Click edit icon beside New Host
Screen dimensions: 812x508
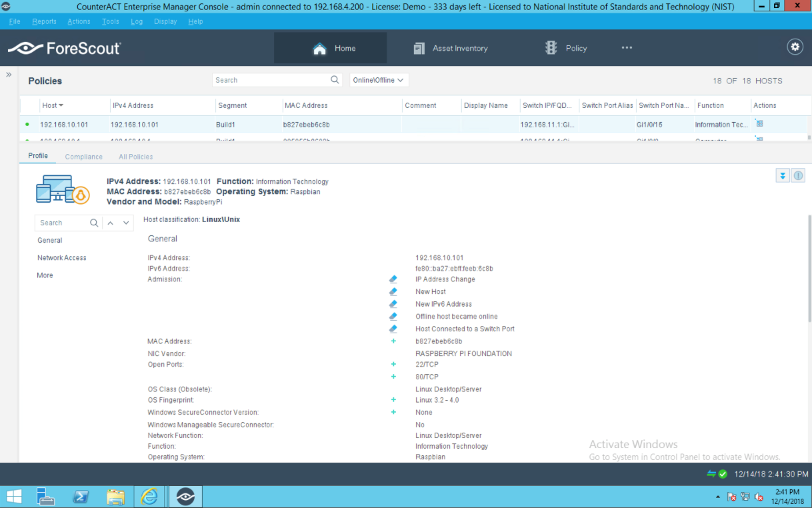coord(393,291)
